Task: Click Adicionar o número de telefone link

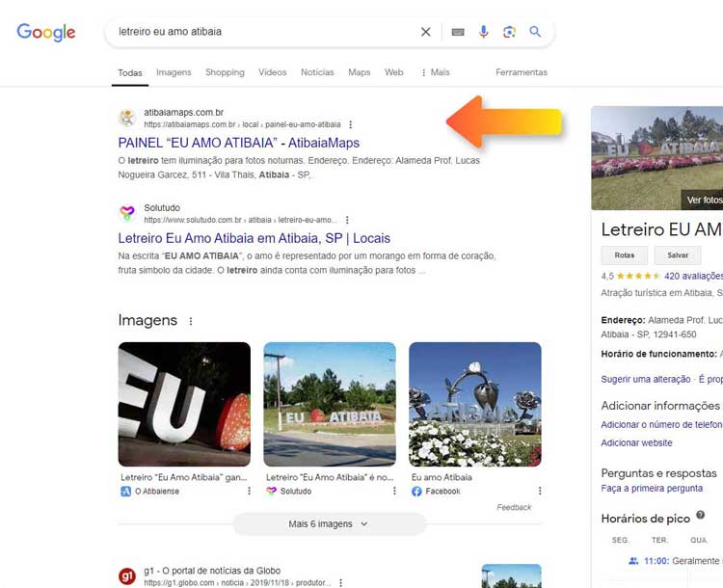Action: (661, 425)
